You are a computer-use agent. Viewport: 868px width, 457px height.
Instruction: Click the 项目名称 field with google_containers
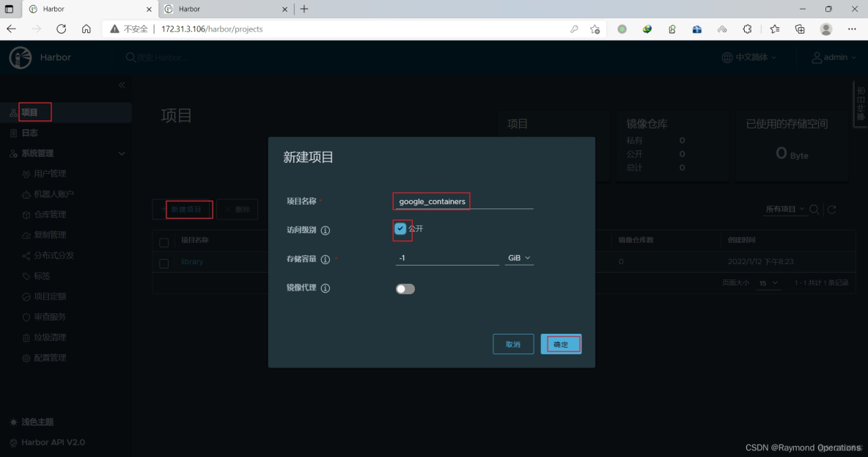[x=465, y=202]
